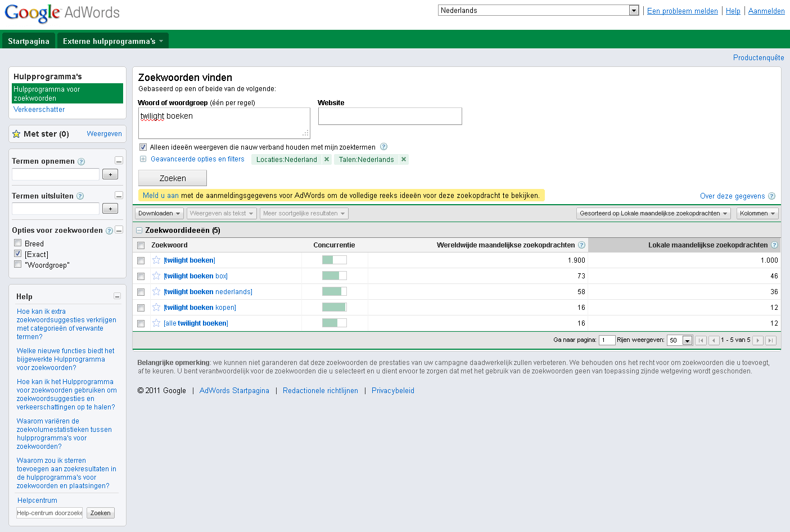Open the Weergeven als tekst dropdown

coord(222,213)
